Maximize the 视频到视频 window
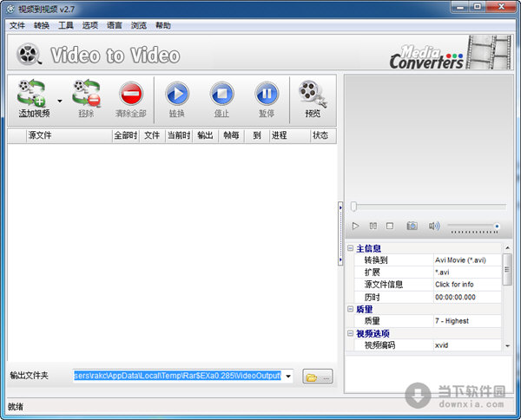The height and width of the screenshot is (420, 521). point(478,7)
